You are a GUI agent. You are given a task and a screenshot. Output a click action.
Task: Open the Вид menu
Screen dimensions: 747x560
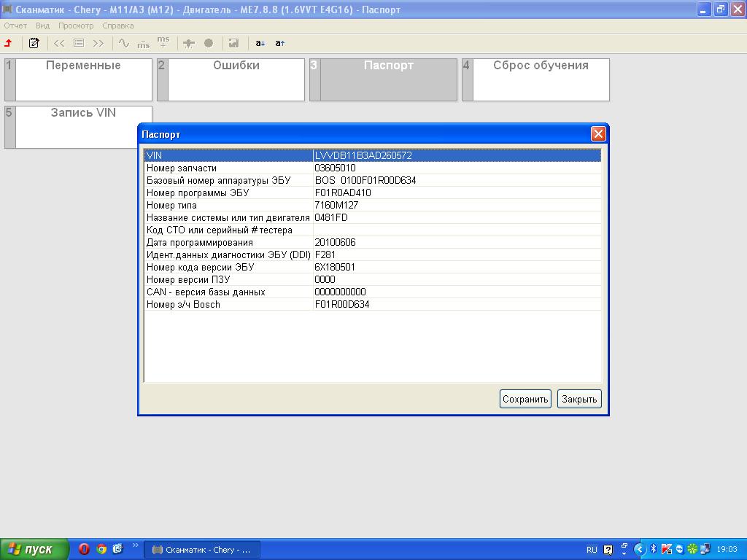[42, 26]
